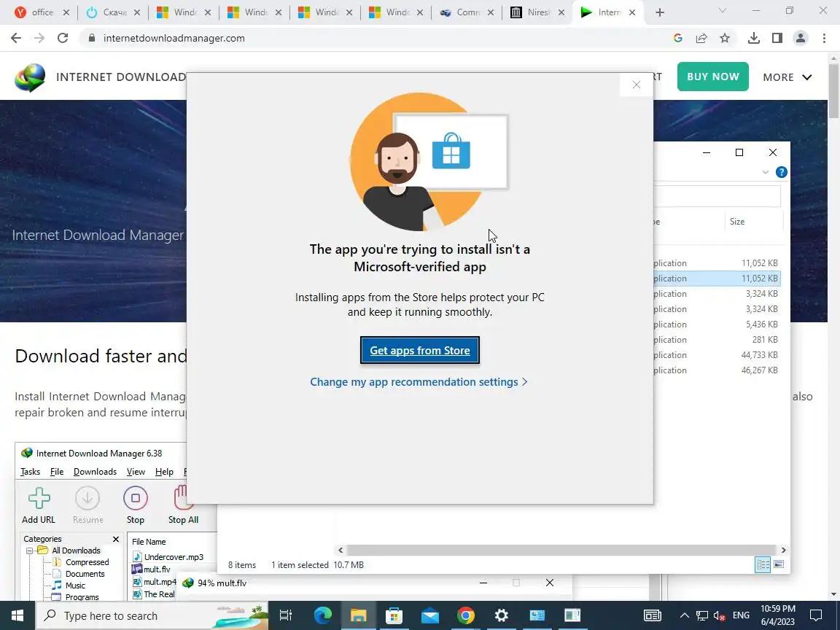The width and height of the screenshot is (840, 630).
Task: Select mult.flv file row
Action: click(x=152, y=569)
